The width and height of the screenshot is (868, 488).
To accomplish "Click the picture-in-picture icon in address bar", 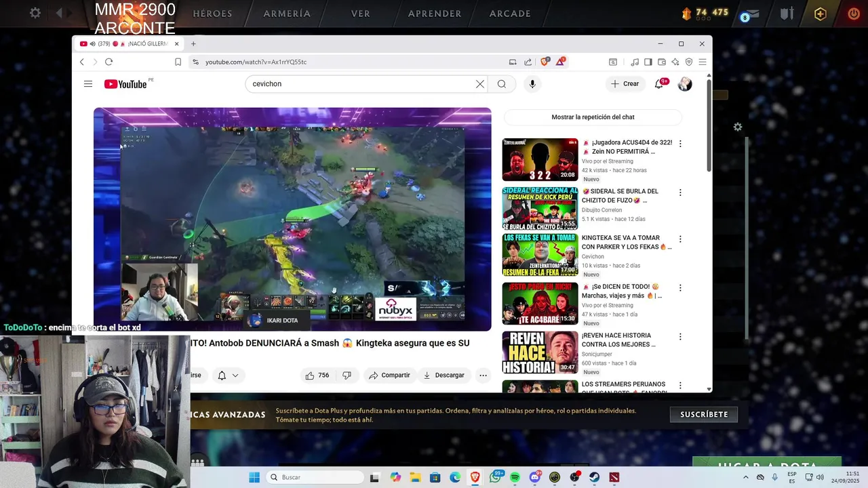I will [513, 62].
